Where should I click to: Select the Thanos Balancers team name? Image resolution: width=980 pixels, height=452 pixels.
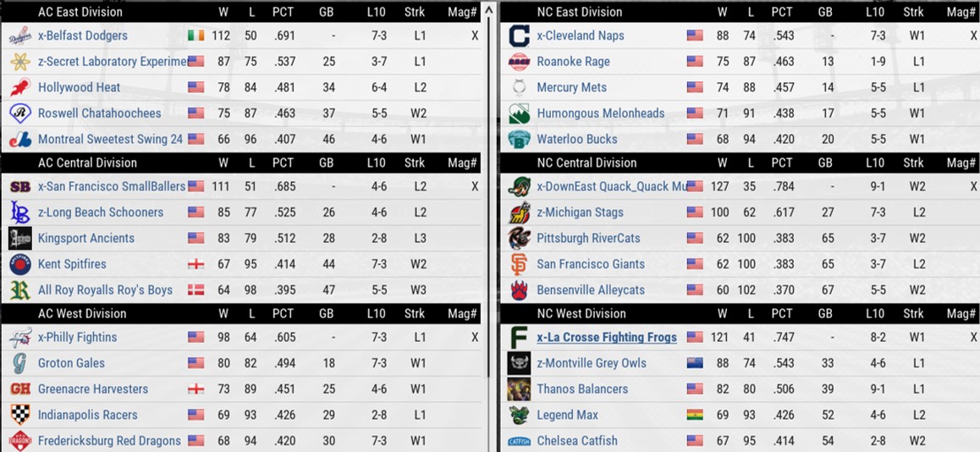coord(582,389)
